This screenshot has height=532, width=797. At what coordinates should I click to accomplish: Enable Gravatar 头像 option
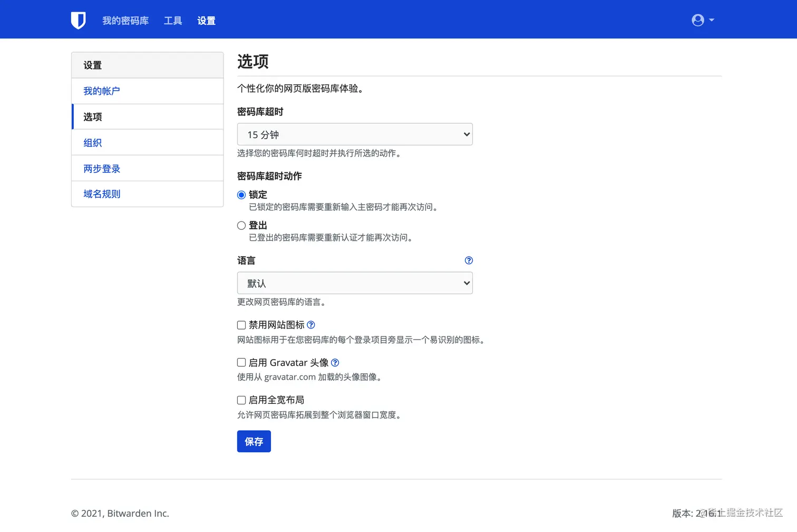click(x=241, y=362)
